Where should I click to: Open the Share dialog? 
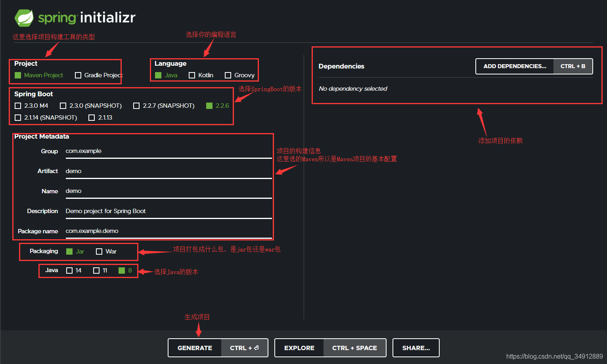point(416,348)
